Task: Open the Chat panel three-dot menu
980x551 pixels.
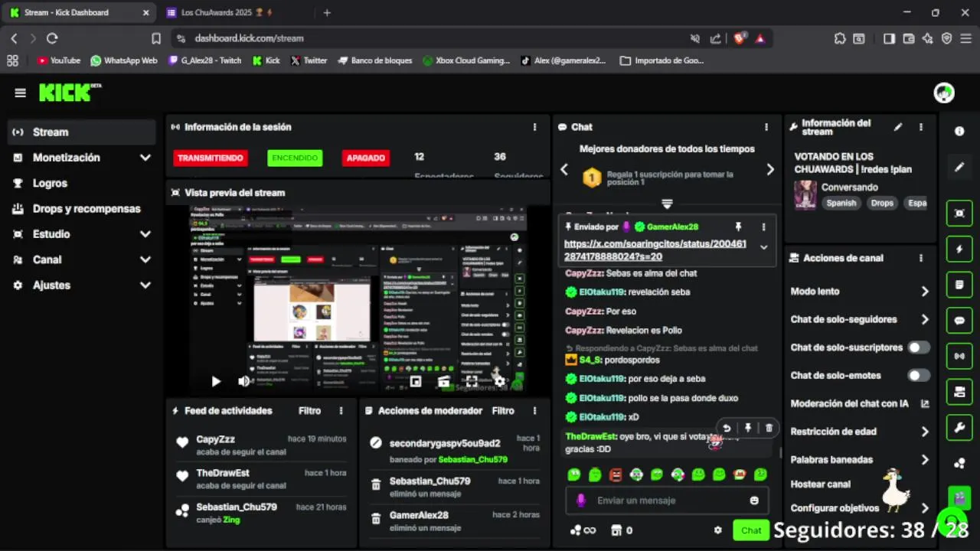Action: 766,127
